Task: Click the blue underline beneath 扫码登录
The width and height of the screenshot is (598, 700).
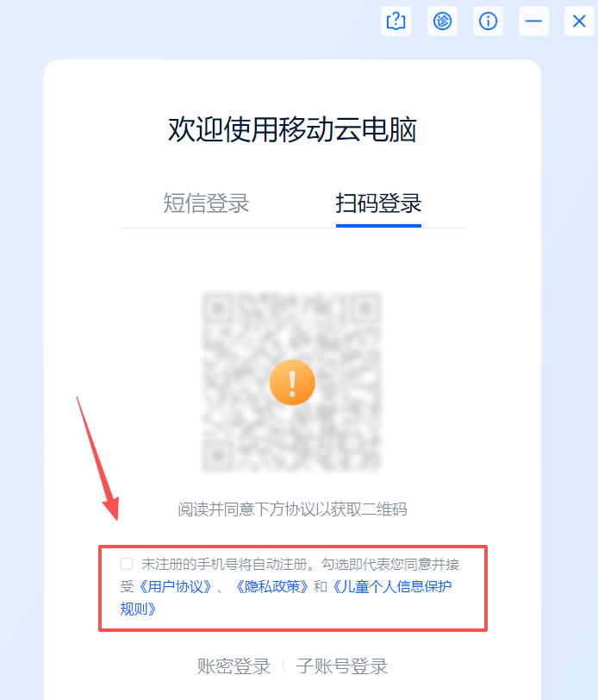Action: 378,226
